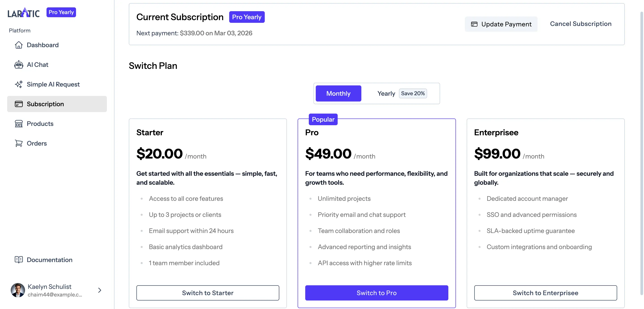Click the Laratic logo
The width and height of the screenshot is (644, 309).
point(23,13)
